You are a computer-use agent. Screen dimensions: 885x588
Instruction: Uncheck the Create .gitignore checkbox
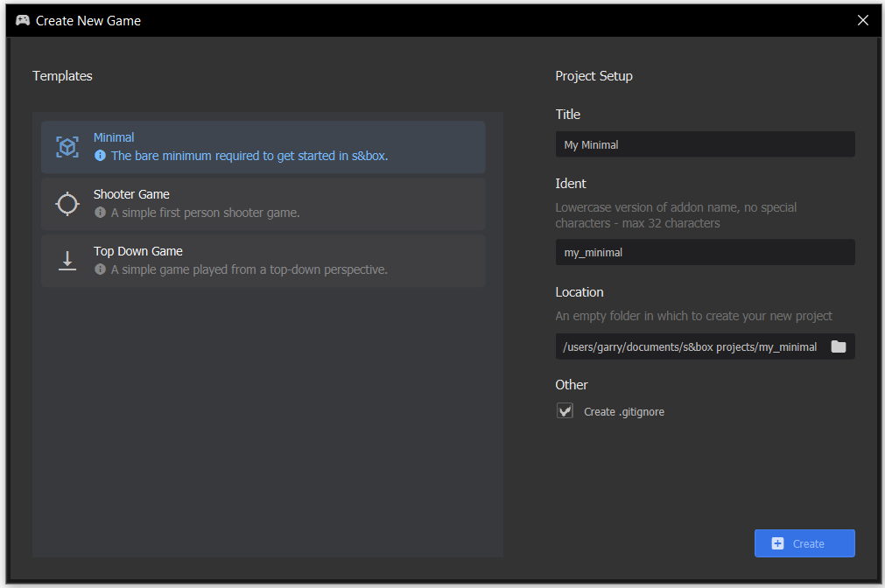[565, 410]
